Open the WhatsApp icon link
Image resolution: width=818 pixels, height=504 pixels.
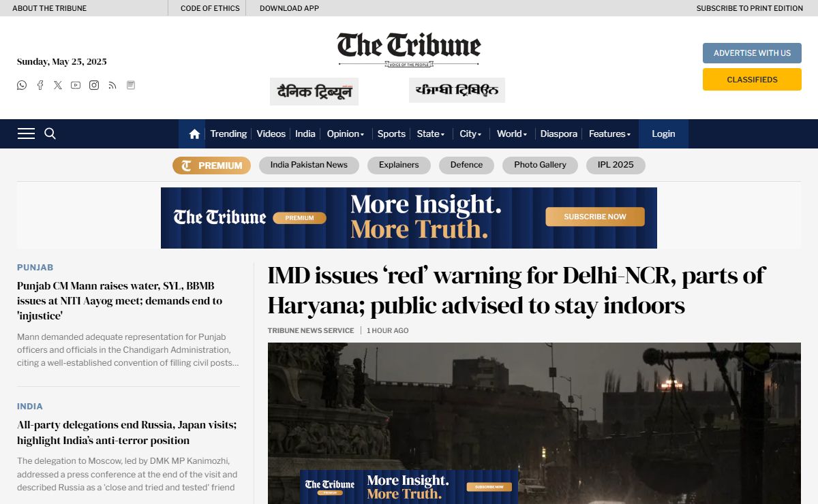[x=22, y=85]
